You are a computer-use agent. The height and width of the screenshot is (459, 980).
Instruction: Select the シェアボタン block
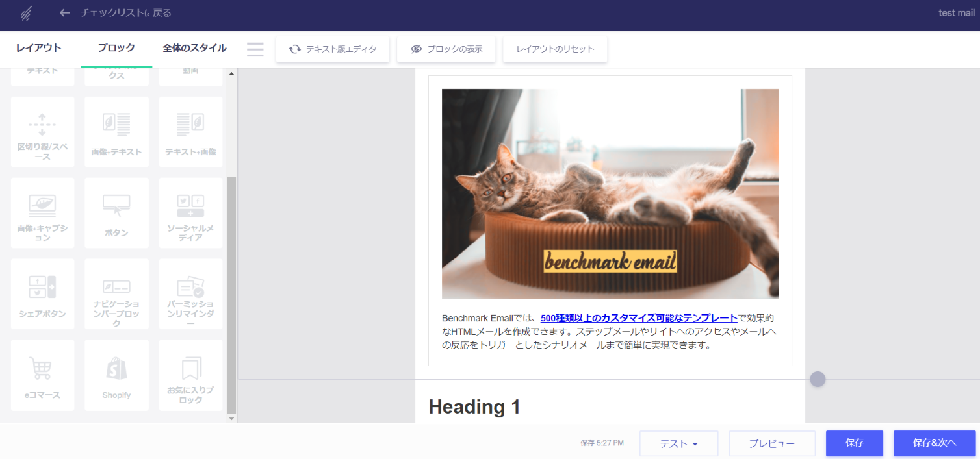[42, 293]
